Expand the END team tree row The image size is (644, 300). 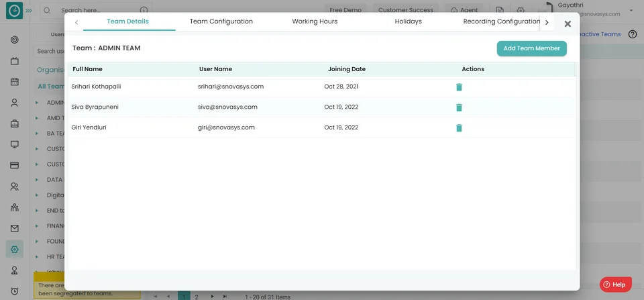coord(37,211)
